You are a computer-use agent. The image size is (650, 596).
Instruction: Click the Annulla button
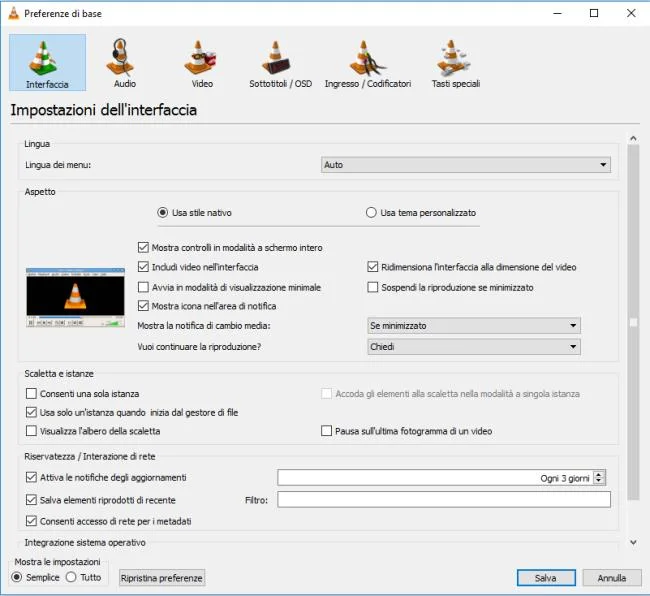coord(611,578)
